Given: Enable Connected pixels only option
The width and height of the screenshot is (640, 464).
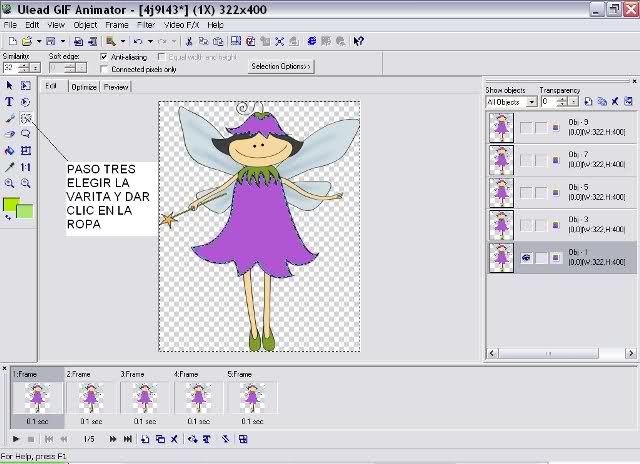Looking at the screenshot, I should [x=105, y=70].
